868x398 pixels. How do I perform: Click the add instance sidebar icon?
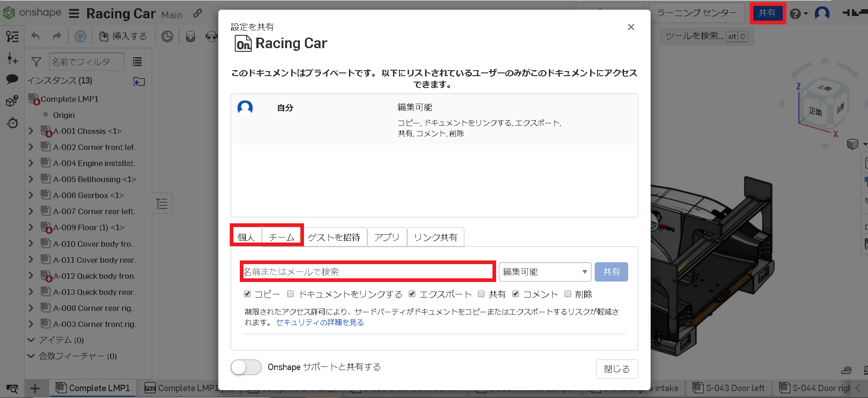tap(12, 58)
